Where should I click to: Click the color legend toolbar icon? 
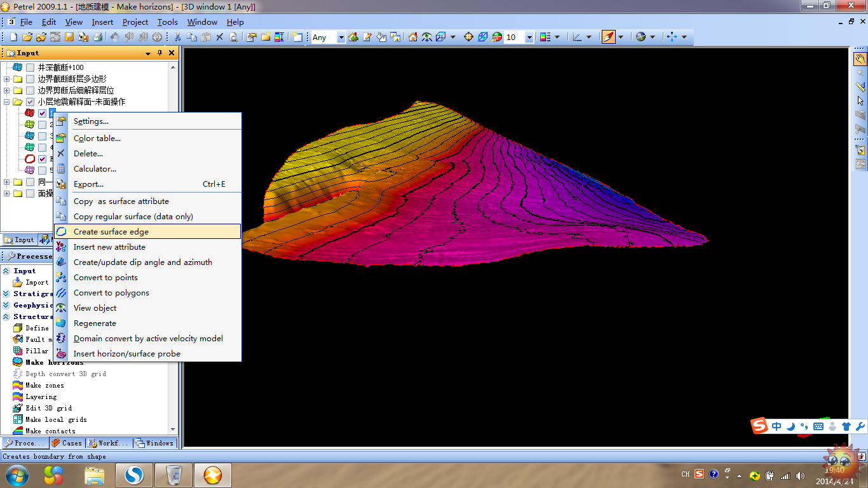(x=545, y=37)
